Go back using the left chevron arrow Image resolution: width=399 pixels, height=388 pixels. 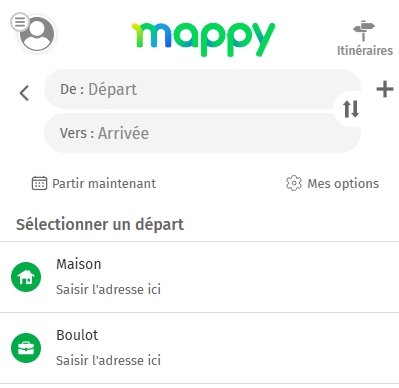pos(24,93)
